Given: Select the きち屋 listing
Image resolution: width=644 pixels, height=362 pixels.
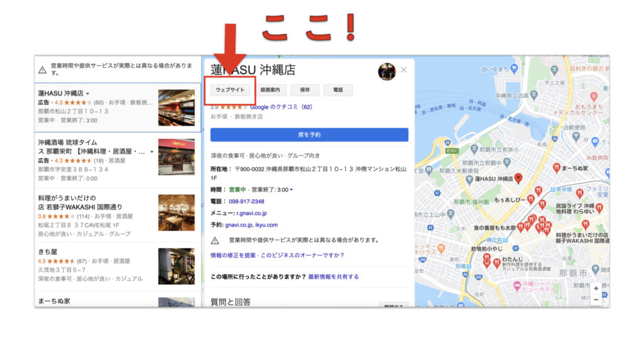Looking at the screenshot, I should click(x=48, y=251).
